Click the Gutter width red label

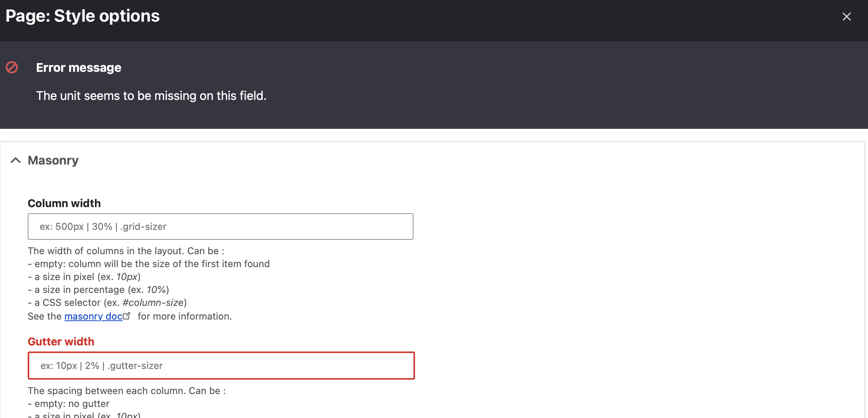(61, 341)
